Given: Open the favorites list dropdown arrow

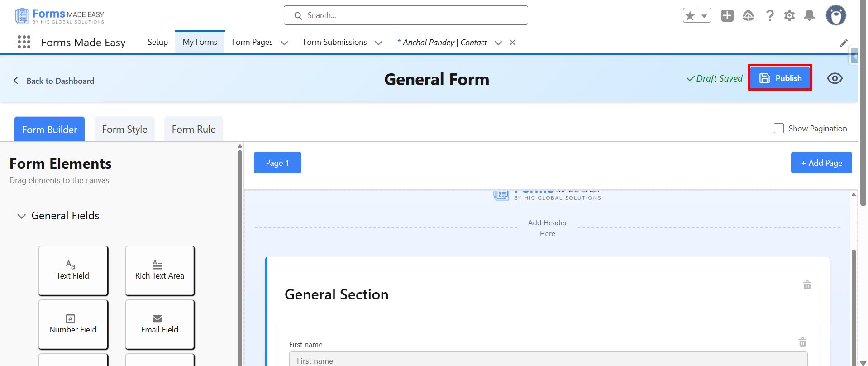Looking at the screenshot, I should pyautogui.click(x=704, y=15).
